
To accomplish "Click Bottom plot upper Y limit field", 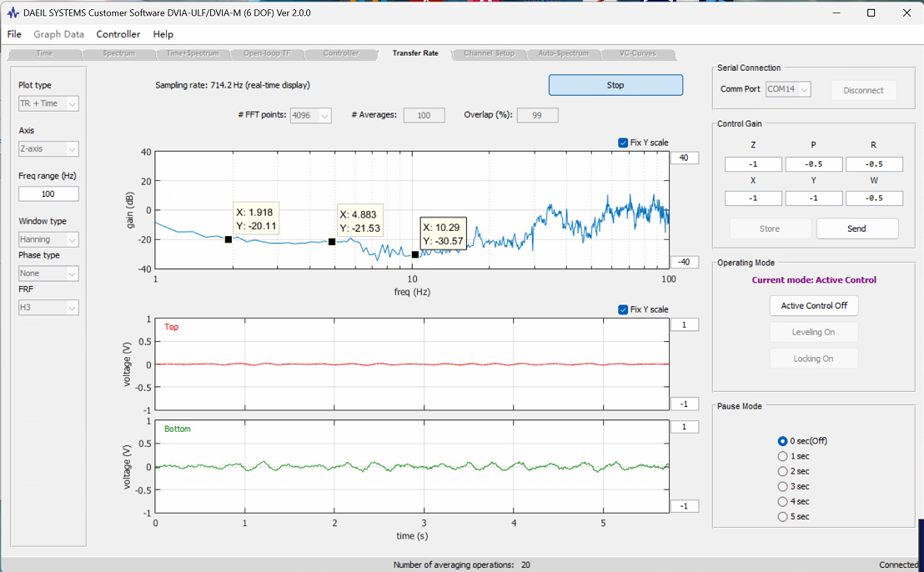I will coord(685,427).
